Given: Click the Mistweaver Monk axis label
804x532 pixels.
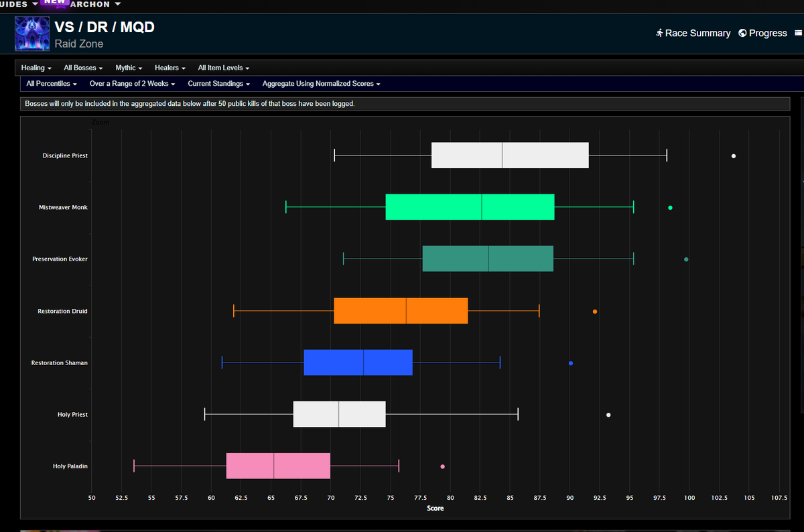Looking at the screenshot, I should (63, 207).
